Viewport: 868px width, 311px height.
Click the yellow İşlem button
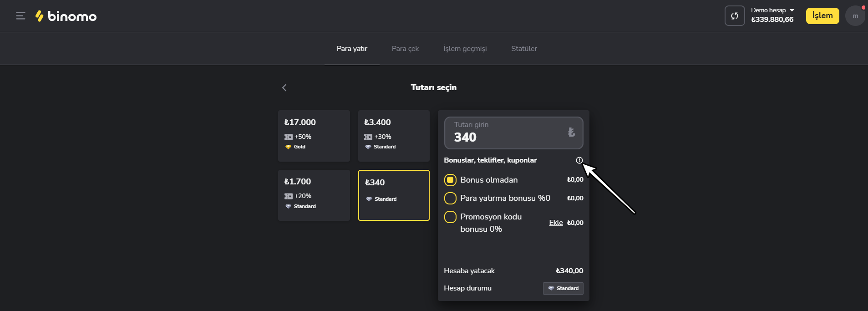tap(822, 16)
